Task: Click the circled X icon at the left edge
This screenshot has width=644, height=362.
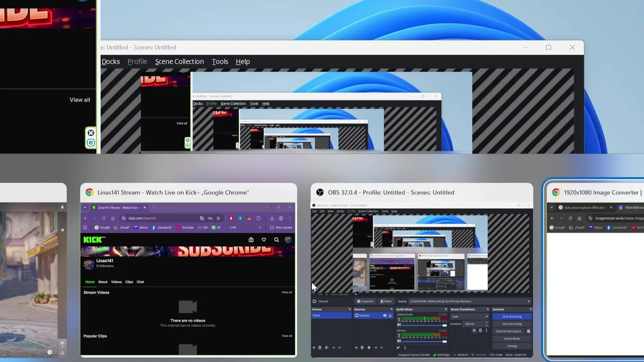Action: (x=91, y=133)
